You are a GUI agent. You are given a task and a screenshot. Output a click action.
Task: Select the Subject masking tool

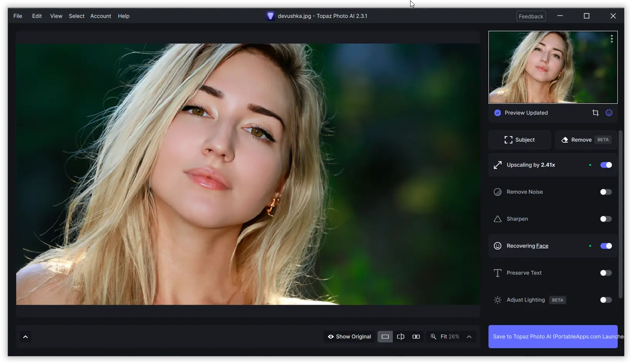(x=519, y=140)
